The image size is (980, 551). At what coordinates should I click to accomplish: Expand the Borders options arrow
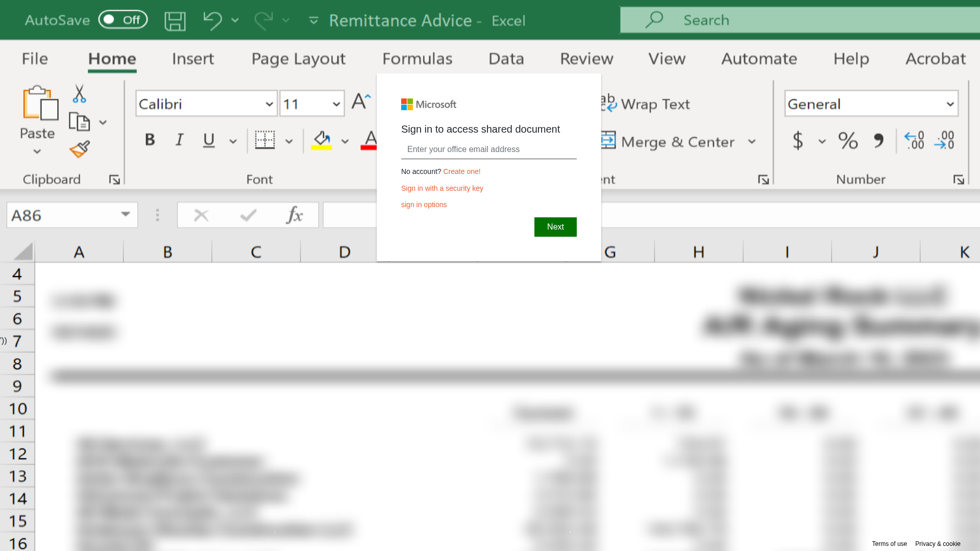289,141
